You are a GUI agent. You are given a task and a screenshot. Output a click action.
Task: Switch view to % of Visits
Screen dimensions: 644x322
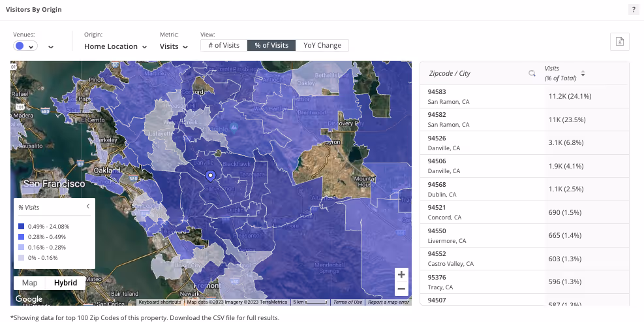pos(271,45)
